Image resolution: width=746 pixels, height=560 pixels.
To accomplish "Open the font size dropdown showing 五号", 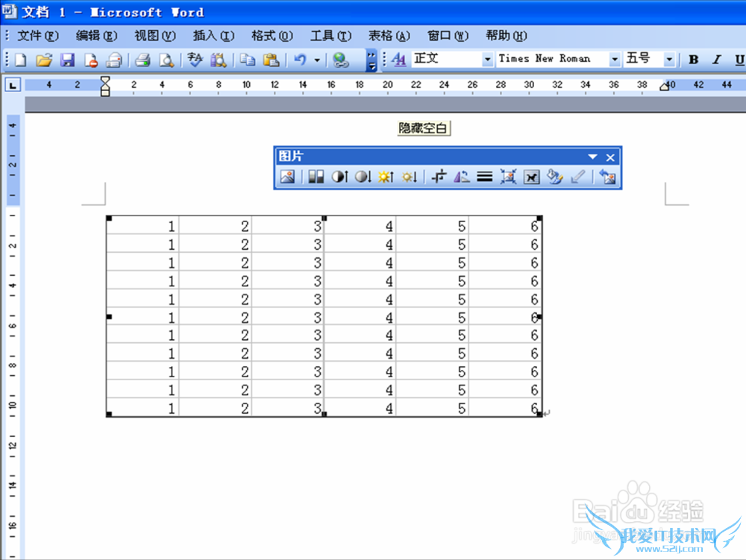I will pyautogui.click(x=669, y=60).
